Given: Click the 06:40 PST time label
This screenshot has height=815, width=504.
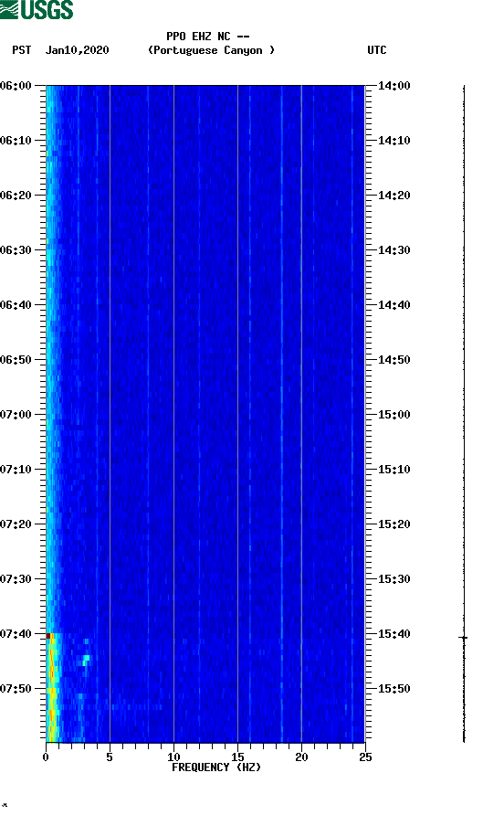Looking at the screenshot, I should 16,305.
